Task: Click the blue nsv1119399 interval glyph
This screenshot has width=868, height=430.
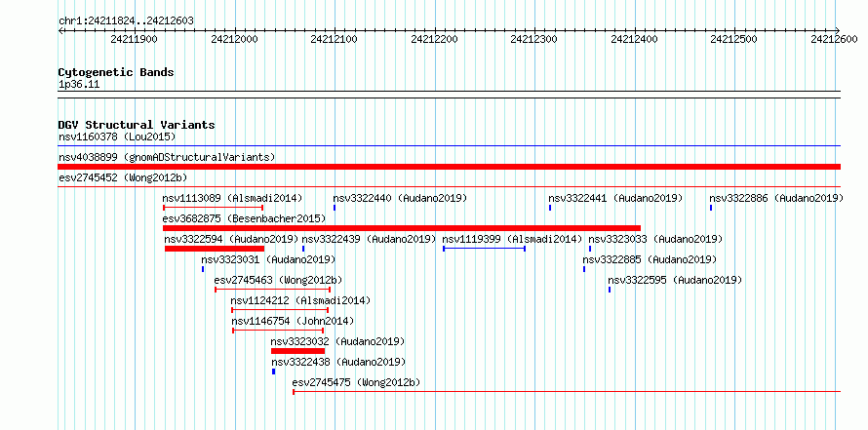Action: 484,249
